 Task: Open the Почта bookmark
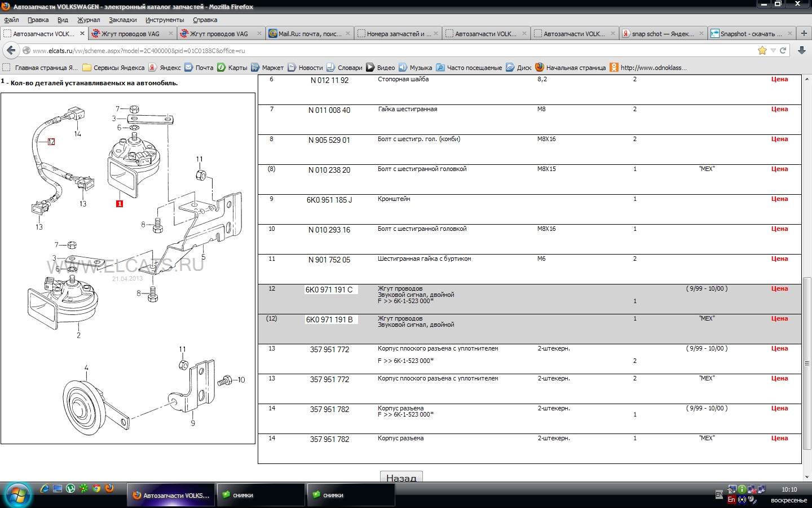[x=199, y=68]
